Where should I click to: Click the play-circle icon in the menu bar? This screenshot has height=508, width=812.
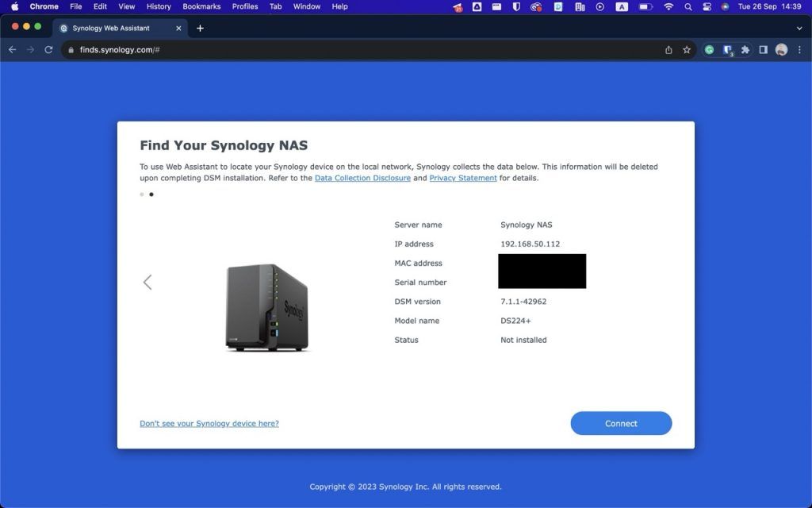tap(599, 6)
